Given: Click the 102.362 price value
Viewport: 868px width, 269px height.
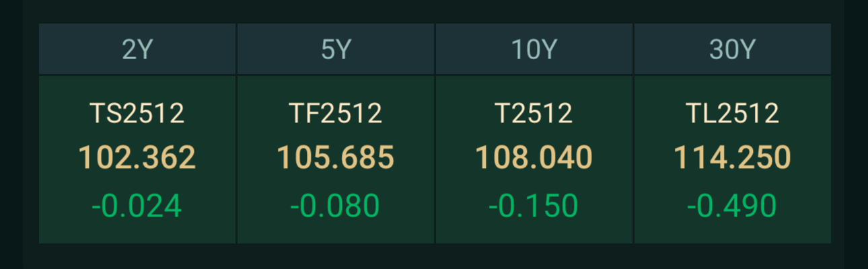Looking at the screenshot, I should 137,158.
